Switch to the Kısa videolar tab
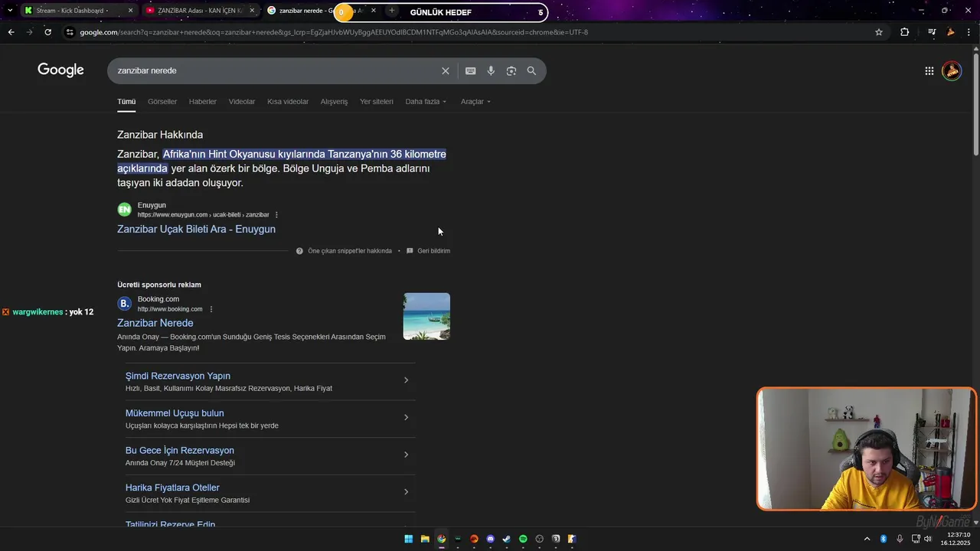Viewport: 980px width, 551px height. (288, 101)
